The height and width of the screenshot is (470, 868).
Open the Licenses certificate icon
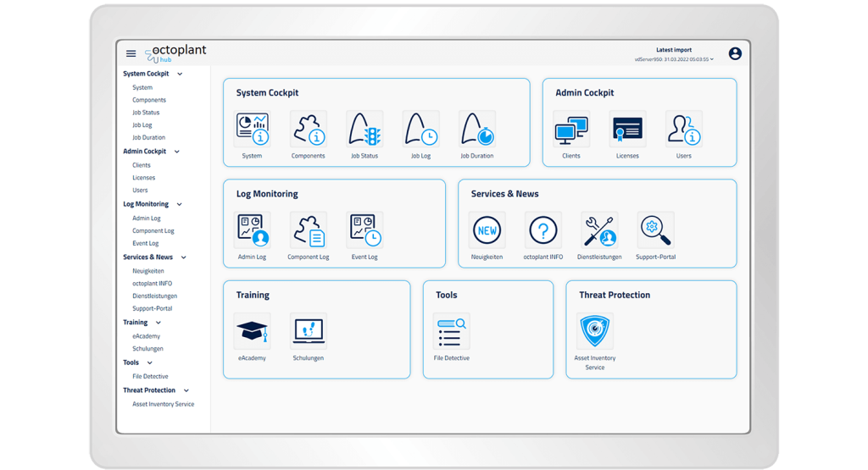click(x=627, y=130)
